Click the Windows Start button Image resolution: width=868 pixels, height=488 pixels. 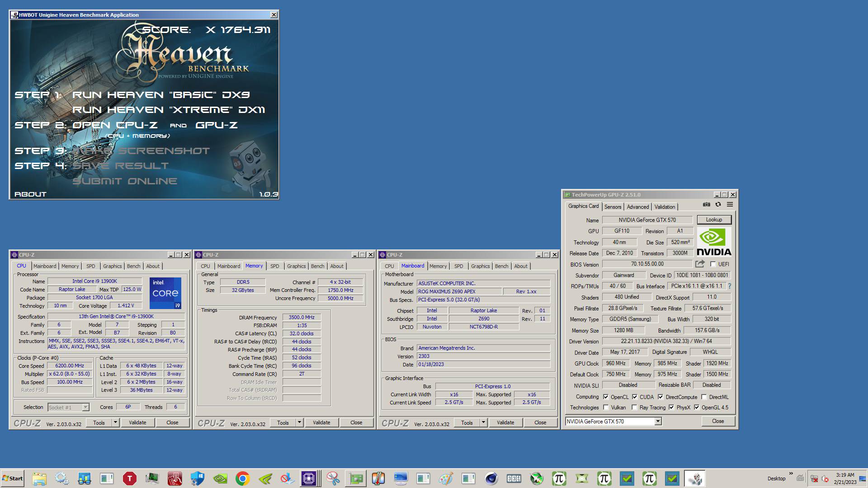(x=13, y=479)
